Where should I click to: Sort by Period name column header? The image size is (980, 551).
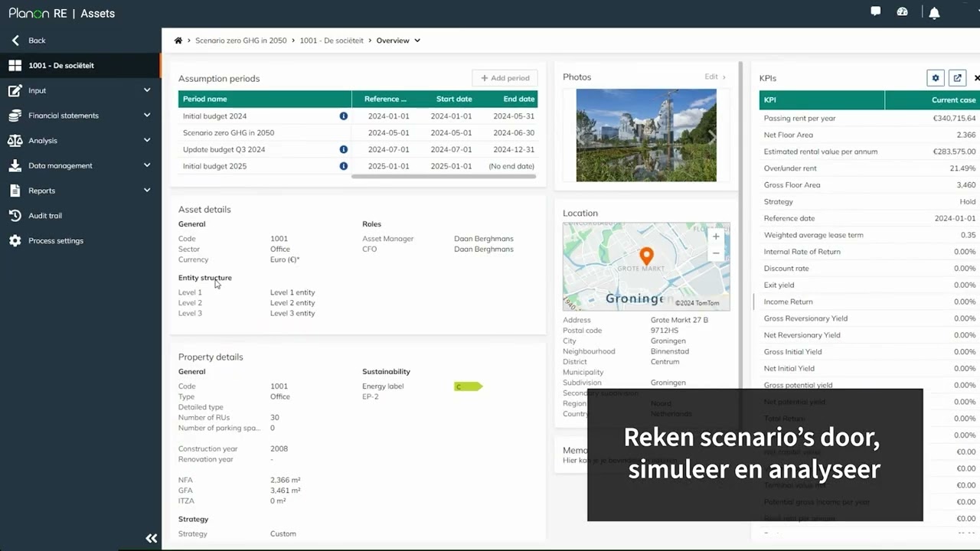(265, 99)
